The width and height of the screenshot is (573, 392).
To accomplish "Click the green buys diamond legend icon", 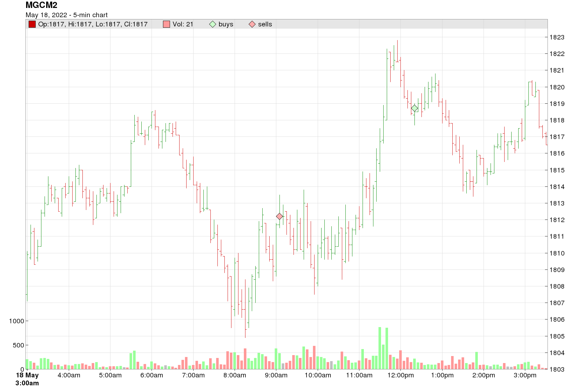I will point(213,24).
